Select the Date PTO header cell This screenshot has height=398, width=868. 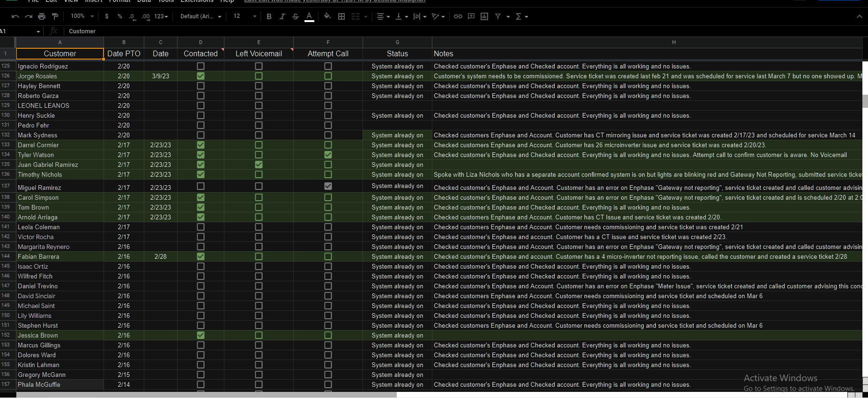pos(124,53)
